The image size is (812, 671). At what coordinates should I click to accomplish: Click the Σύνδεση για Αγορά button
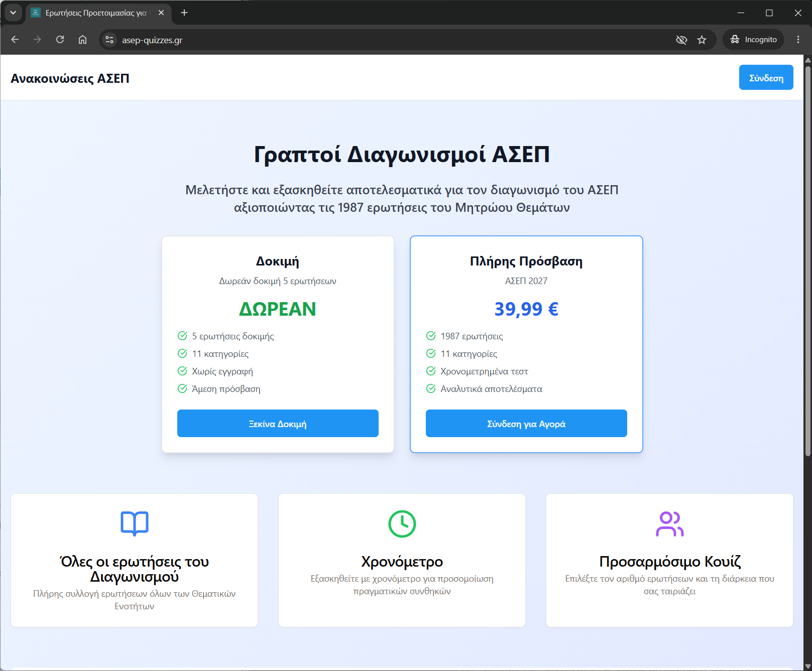526,424
